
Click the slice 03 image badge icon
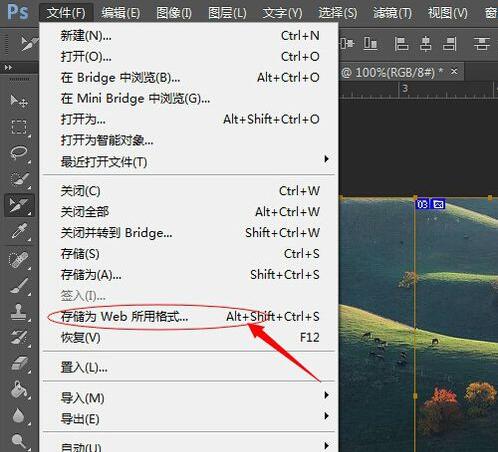coord(438,204)
